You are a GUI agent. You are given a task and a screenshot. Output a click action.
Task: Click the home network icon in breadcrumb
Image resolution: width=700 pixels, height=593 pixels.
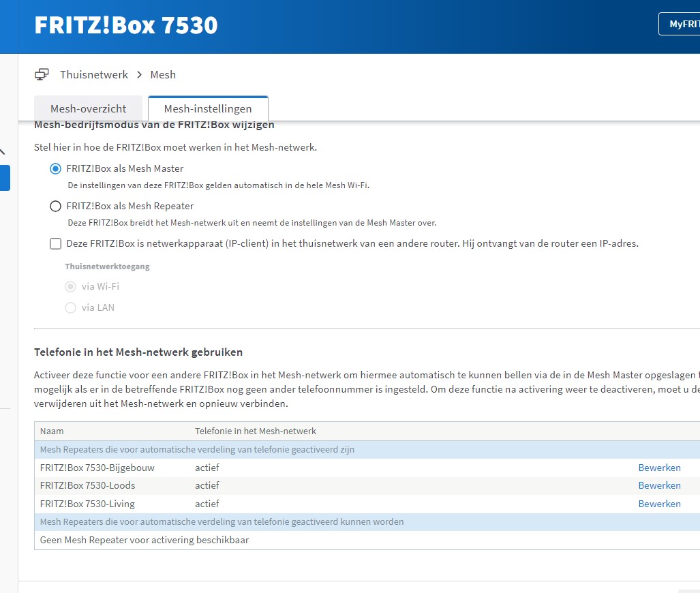pos(42,74)
